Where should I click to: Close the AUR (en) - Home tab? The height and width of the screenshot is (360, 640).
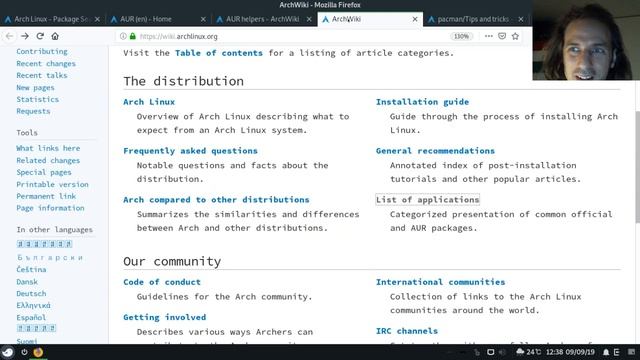point(203,19)
